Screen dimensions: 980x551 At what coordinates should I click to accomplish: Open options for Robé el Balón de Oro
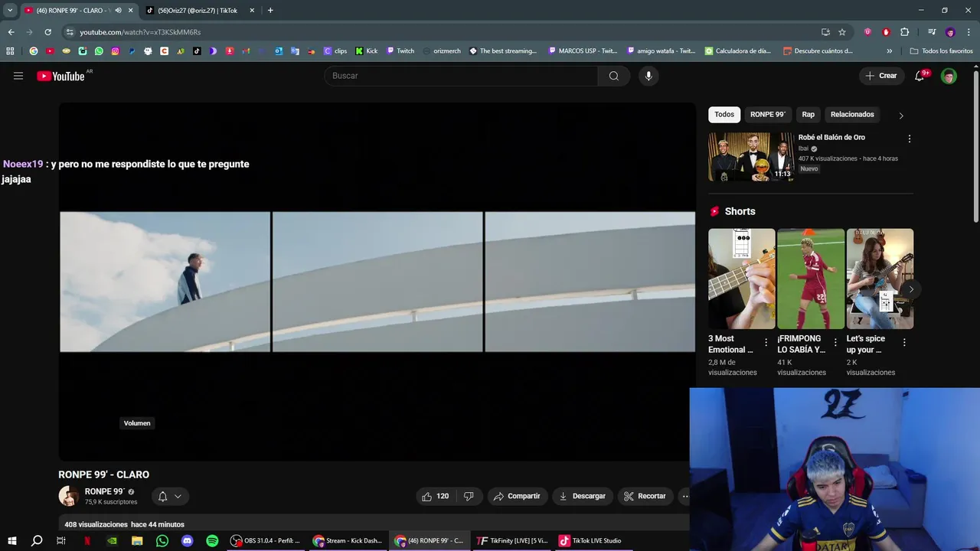tap(910, 139)
